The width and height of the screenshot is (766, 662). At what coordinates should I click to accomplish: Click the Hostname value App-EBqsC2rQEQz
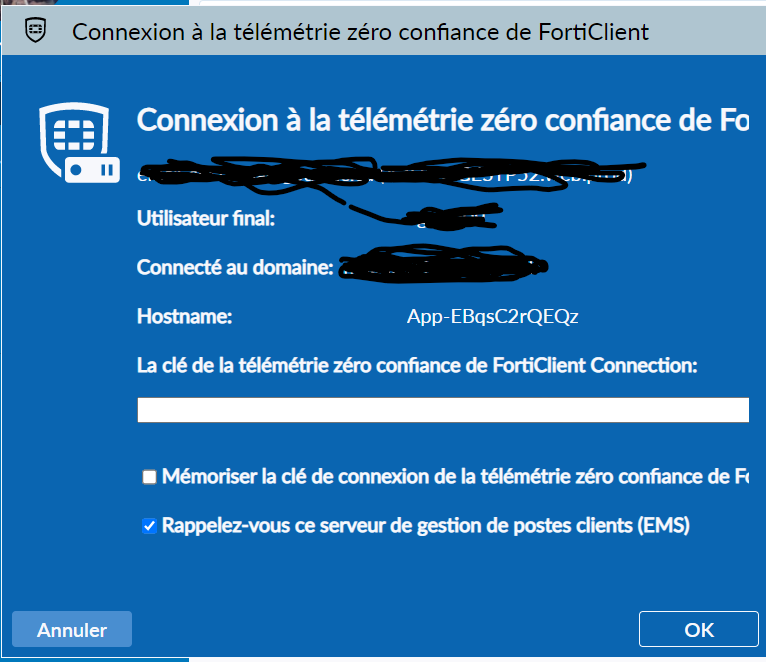[493, 318]
